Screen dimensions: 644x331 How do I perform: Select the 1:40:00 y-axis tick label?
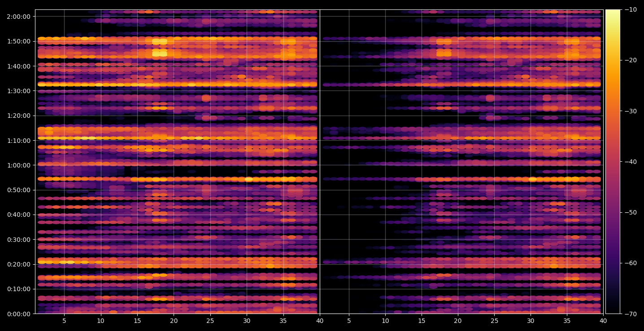coord(18,66)
